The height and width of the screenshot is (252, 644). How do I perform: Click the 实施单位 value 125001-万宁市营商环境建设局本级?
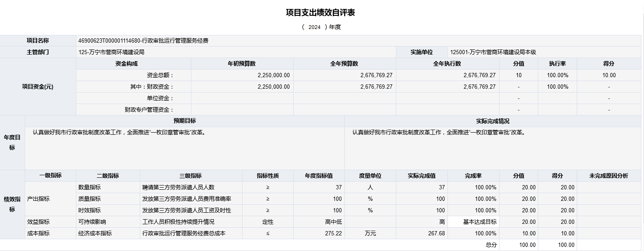point(493,52)
